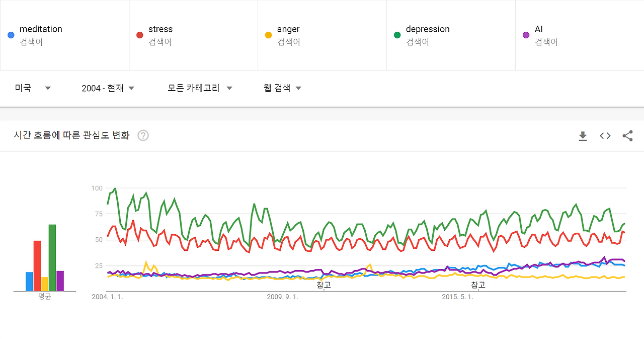The image size is (644, 339).
Task: Toggle the yellow anger legend dot
Action: pos(268,35)
